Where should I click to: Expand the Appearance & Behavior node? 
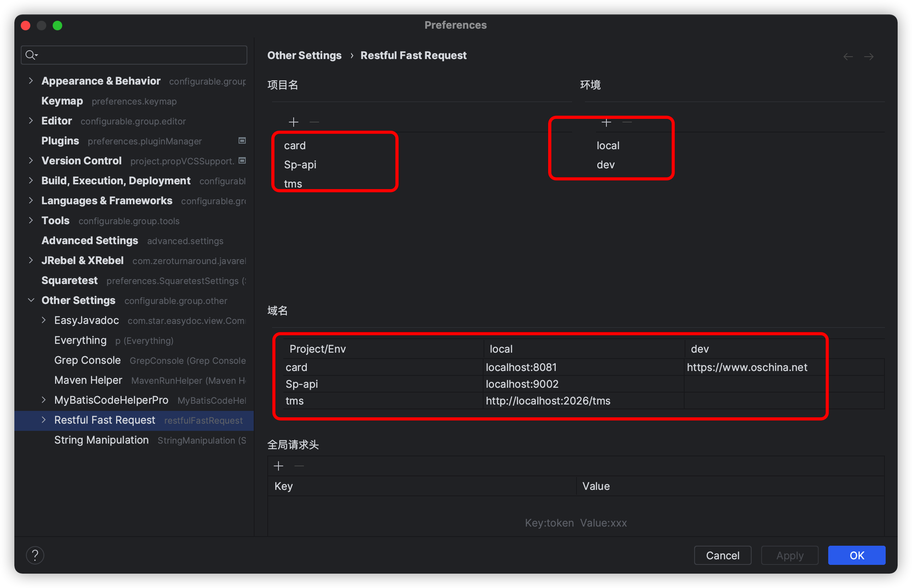click(x=31, y=81)
